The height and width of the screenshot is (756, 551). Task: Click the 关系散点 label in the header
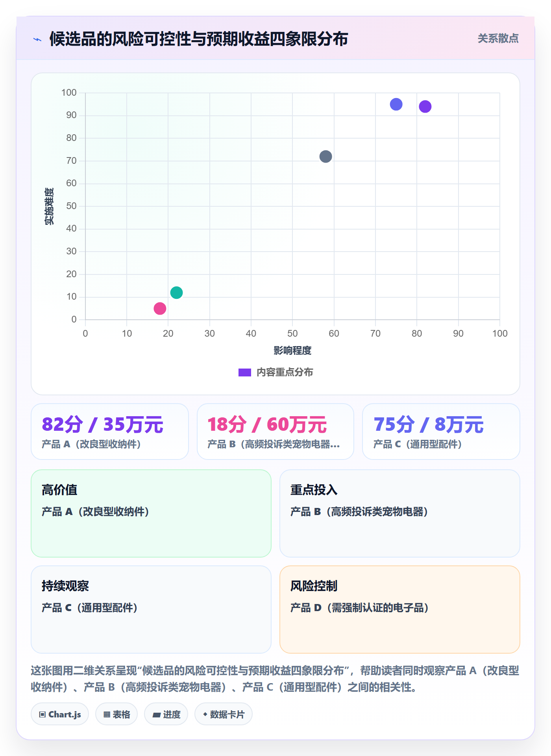(498, 39)
